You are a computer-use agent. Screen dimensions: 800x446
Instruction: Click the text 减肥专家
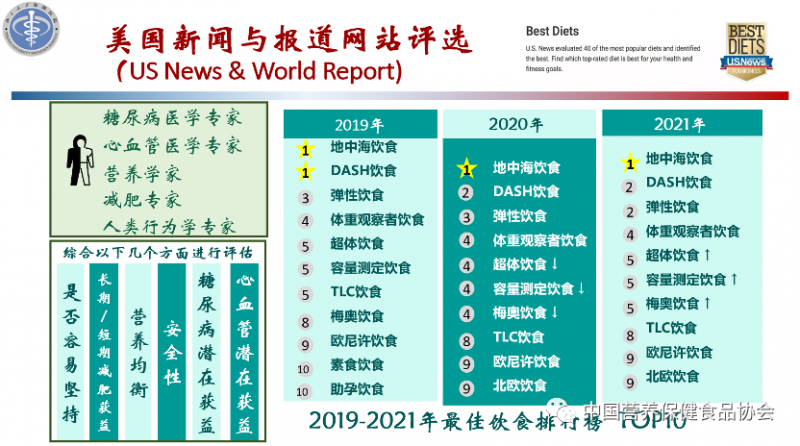click(142, 199)
